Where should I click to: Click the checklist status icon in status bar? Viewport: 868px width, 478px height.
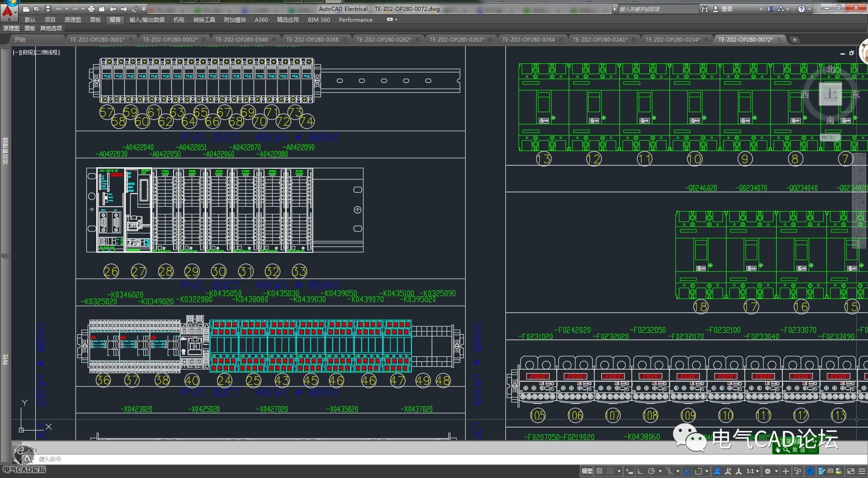tap(821, 471)
